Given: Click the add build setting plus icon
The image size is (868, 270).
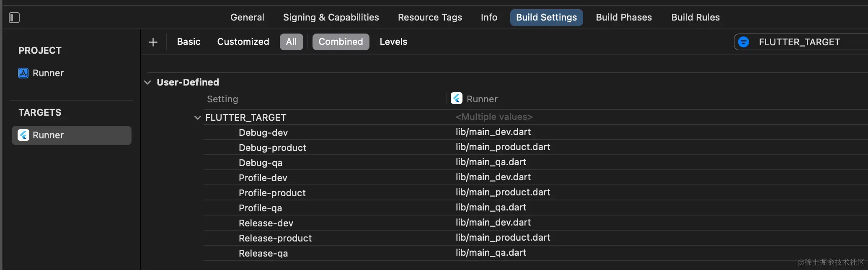Looking at the screenshot, I should (153, 42).
